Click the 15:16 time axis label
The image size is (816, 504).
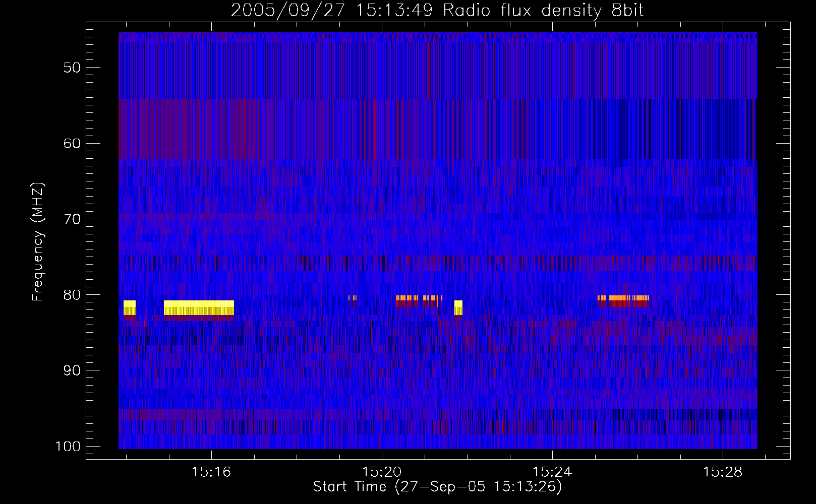click(211, 472)
